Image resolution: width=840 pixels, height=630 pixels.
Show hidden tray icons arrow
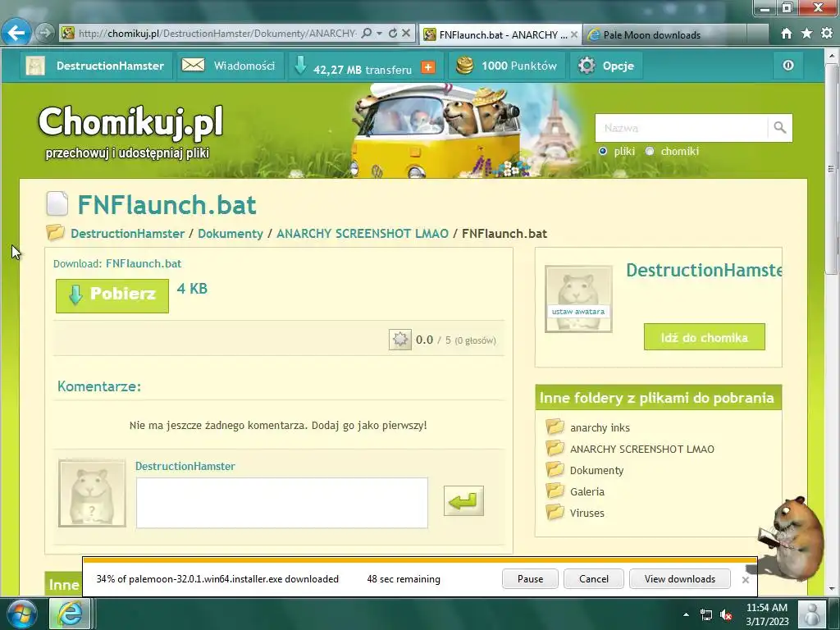[687, 614]
